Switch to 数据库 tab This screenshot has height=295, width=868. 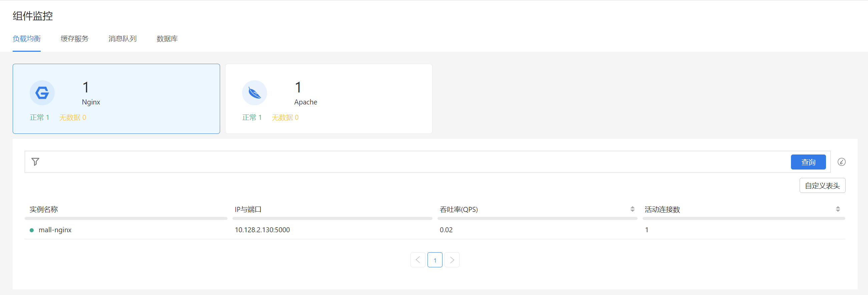[167, 39]
